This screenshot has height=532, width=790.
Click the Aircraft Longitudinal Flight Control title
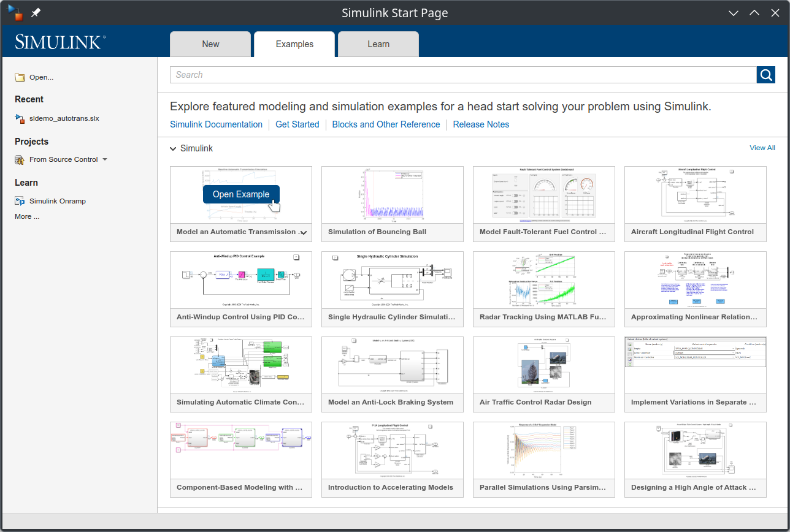click(x=692, y=232)
